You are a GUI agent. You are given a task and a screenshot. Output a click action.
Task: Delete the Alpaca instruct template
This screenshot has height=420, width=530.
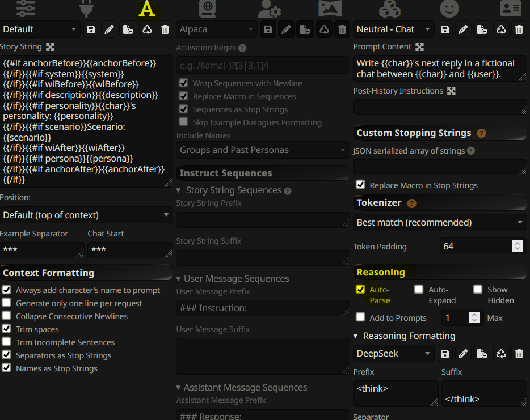[x=342, y=29]
